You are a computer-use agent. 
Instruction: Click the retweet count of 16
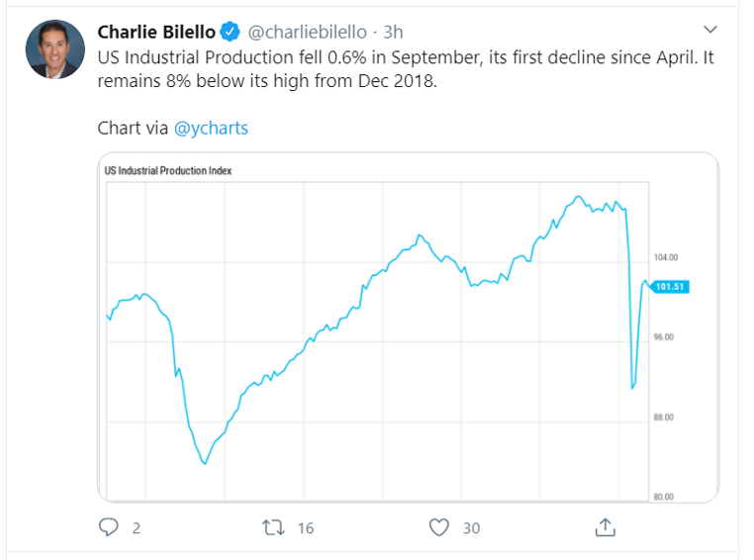pyautogui.click(x=305, y=528)
